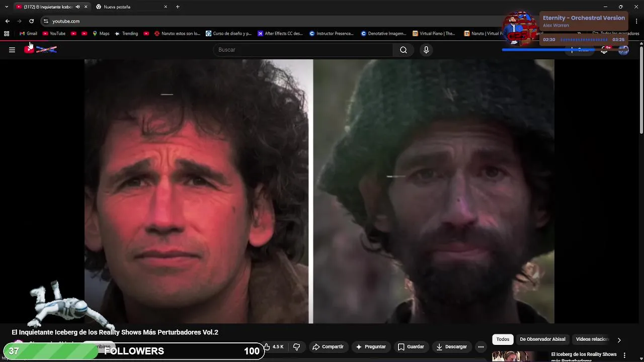Open YouTube notifications bell
The width and height of the screenshot is (644, 362).
(604, 50)
